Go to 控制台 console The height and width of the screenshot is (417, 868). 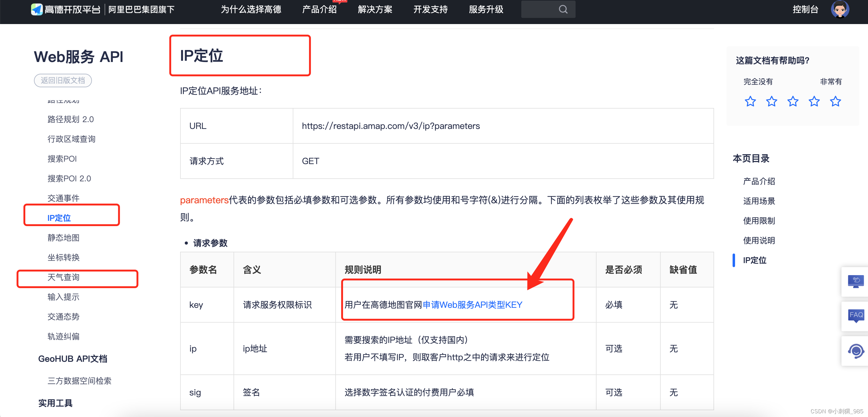805,10
